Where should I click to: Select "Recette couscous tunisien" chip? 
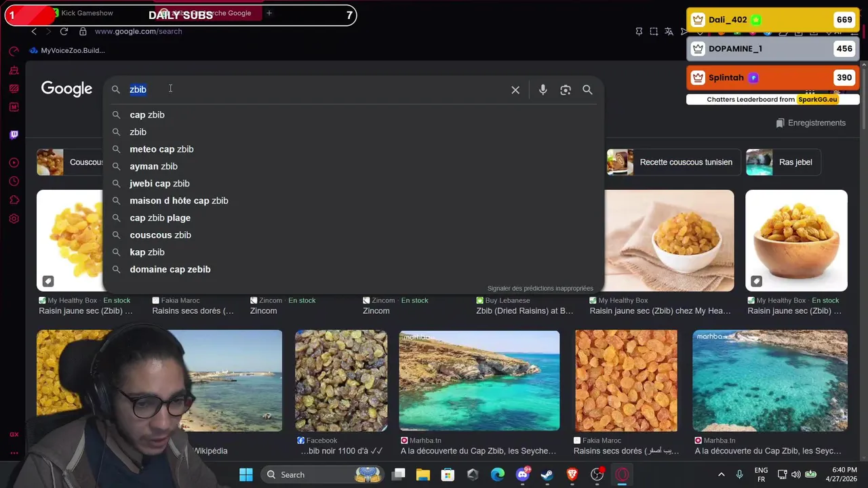[x=674, y=162]
